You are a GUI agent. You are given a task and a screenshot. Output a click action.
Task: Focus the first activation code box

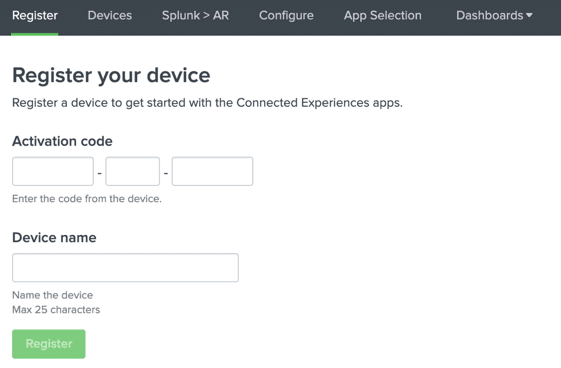tap(53, 171)
